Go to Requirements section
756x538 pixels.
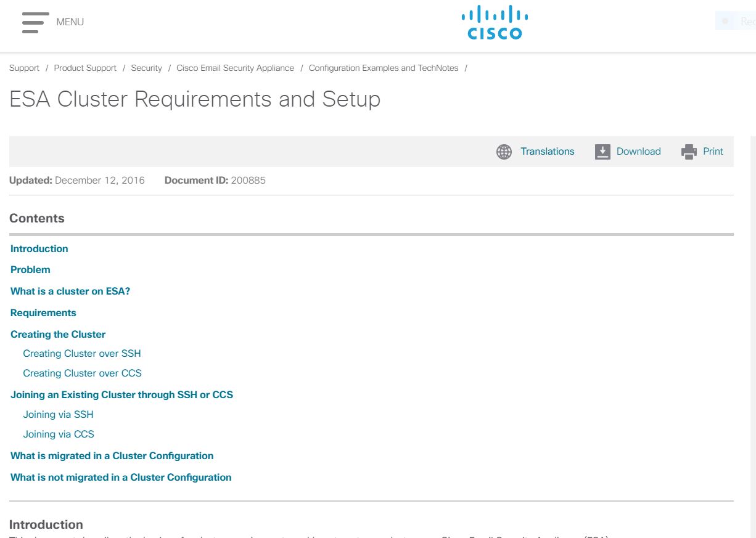point(43,313)
